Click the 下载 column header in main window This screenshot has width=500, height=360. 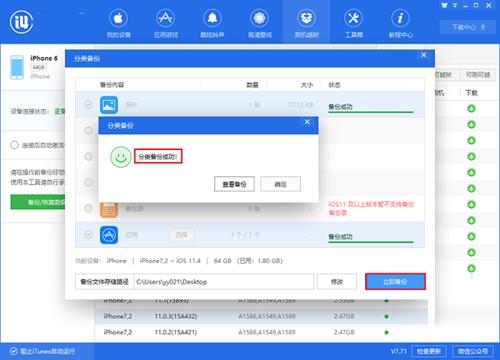click(x=471, y=93)
